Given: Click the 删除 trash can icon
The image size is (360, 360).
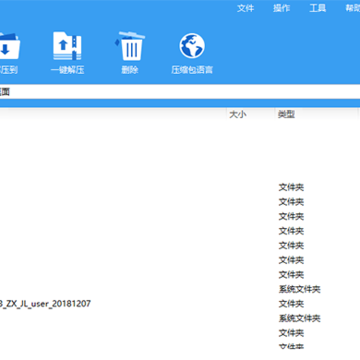Looking at the screenshot, I should pos(130,46).
